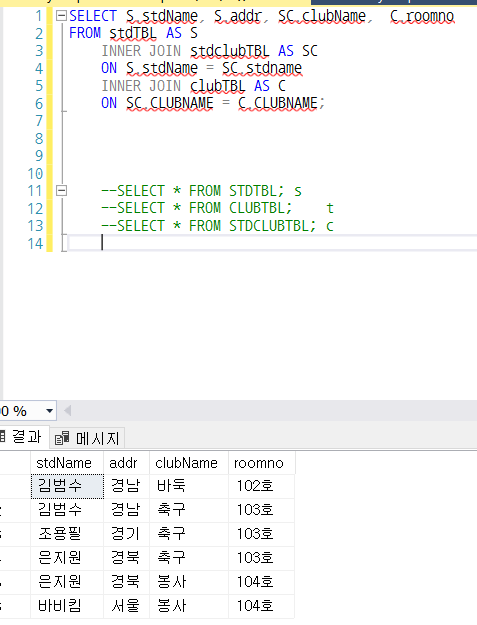This screenshot has width=477, height=625.
Task: Collapse the comment block on line 11
Action: (x=61, y=191)
